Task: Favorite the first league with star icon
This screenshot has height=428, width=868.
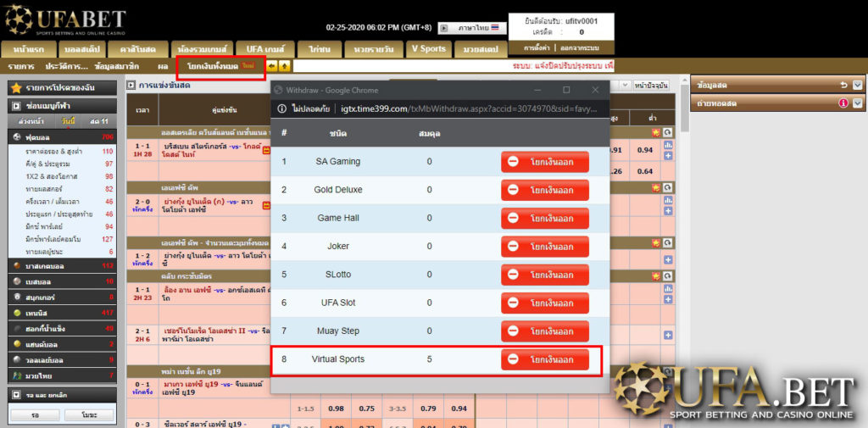Action: (x=657, y=132)
